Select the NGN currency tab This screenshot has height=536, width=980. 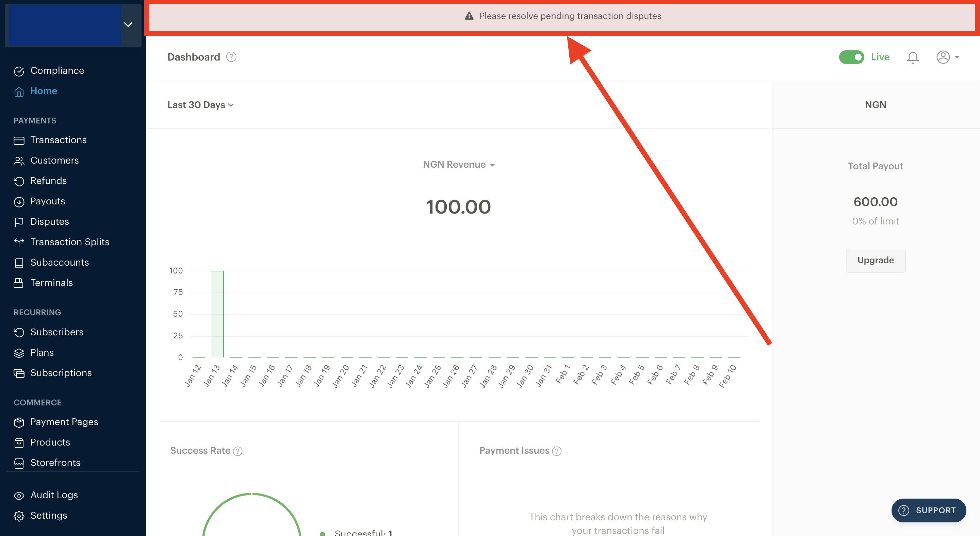point(876,105)
